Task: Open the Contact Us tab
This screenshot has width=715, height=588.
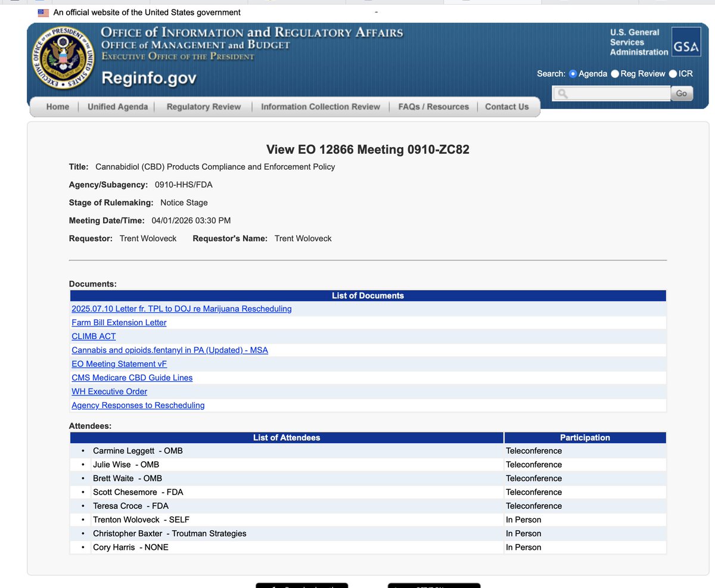Action: pos(507,107)
